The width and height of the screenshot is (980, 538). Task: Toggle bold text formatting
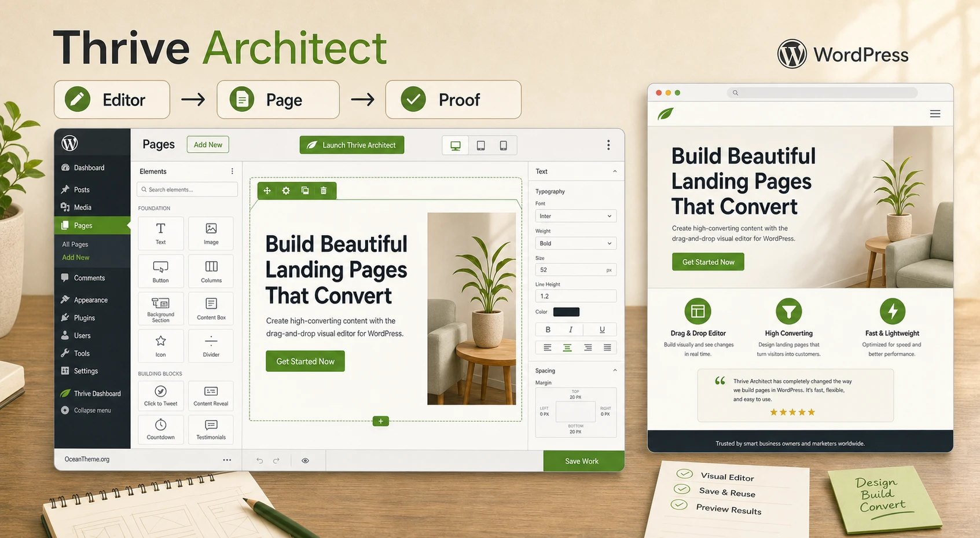(x=548, y=330)
